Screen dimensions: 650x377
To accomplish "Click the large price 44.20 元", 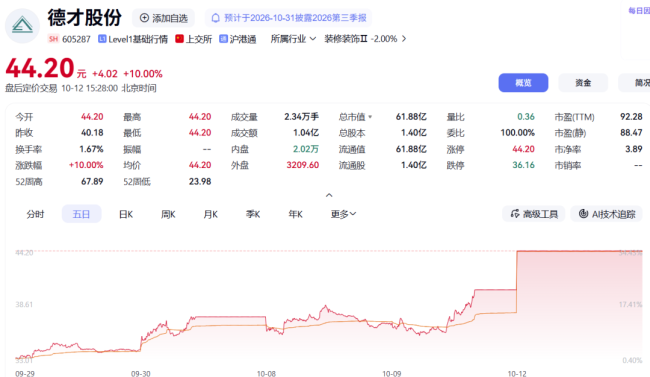I will 46,68.
